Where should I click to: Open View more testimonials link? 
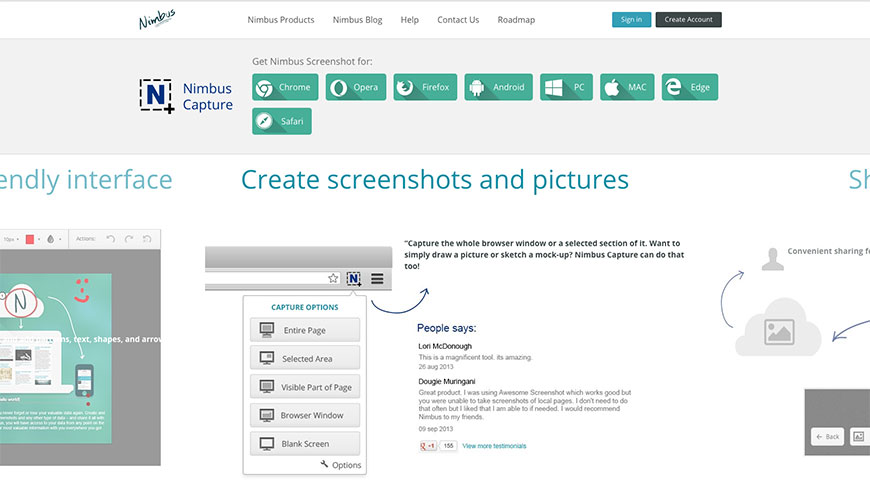(x=494, y=446)
